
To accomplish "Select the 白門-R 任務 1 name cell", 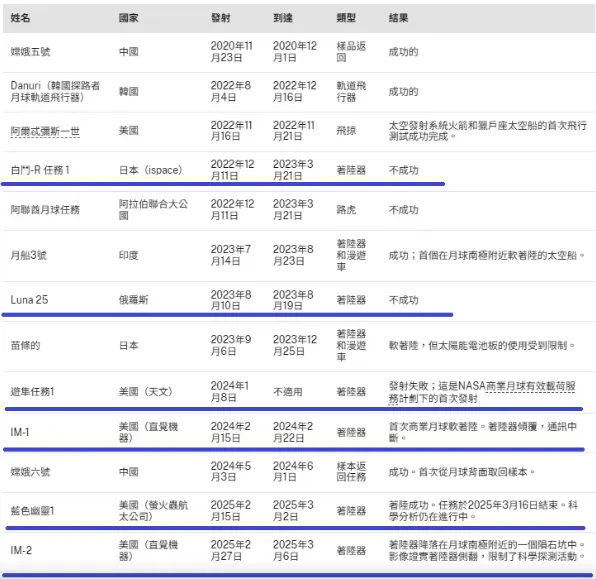I will pyautogui.click(x=40, y=170).
